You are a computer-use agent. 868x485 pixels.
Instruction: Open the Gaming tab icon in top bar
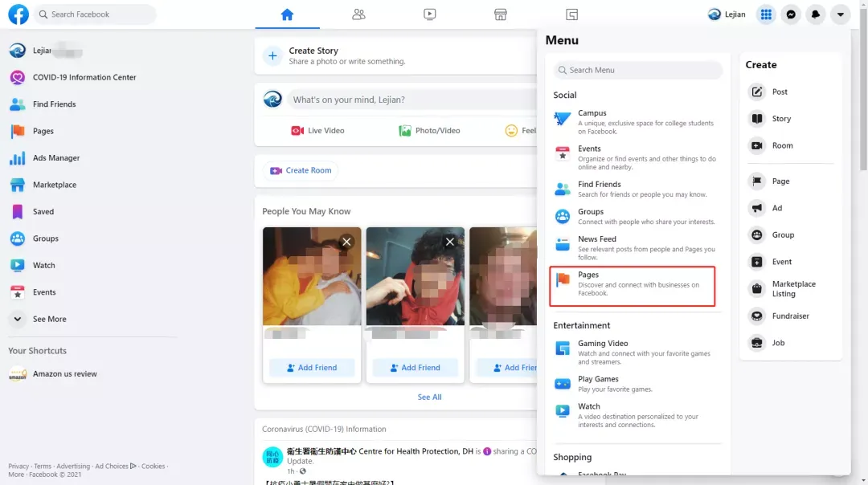572,14
